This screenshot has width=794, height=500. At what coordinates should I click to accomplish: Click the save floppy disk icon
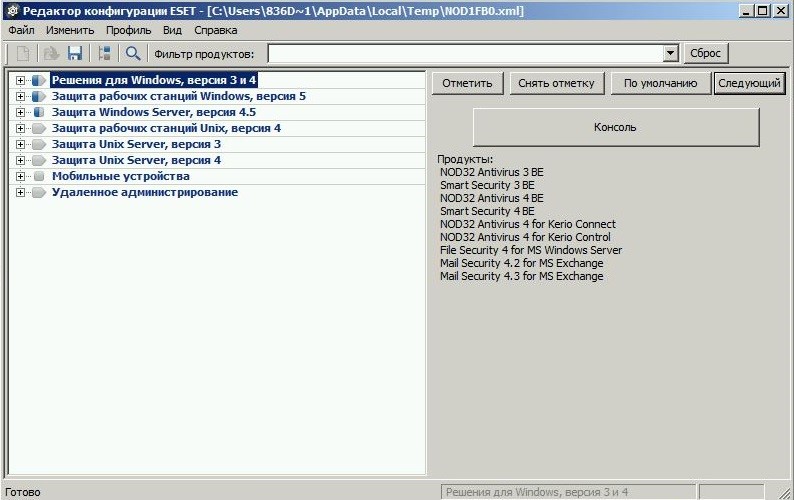[75, 53]
